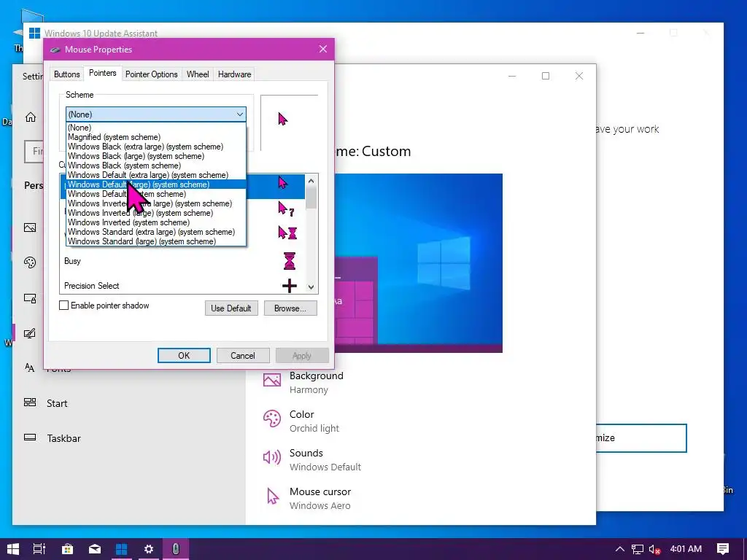Click Cancel in Mouse Properties

[x=243, y=355]
